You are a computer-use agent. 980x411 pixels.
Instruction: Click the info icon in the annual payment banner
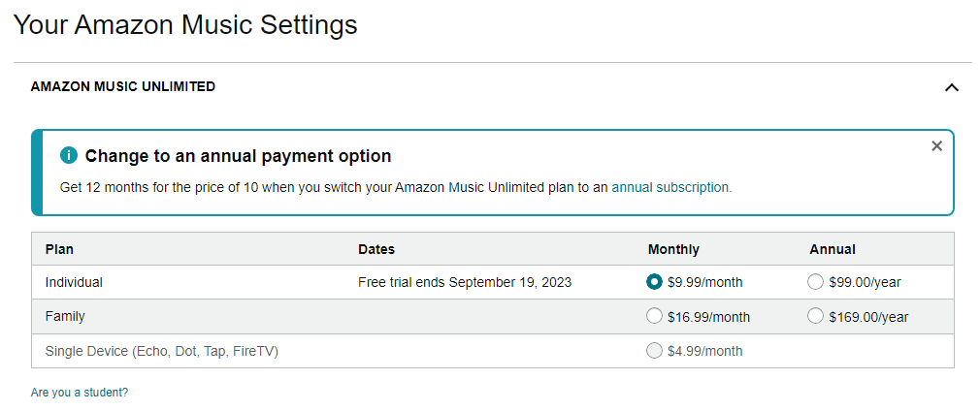pyautogui.click(x=69, y=155)
